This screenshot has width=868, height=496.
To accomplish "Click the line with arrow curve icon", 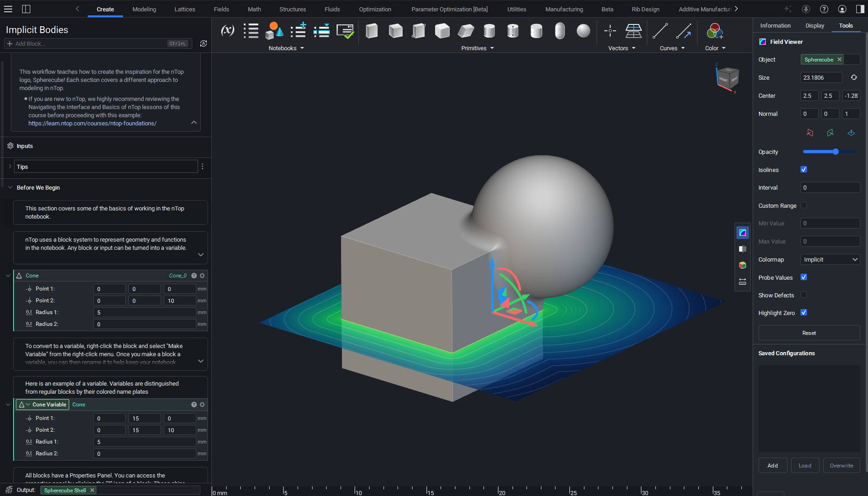I will click(683, 31).
